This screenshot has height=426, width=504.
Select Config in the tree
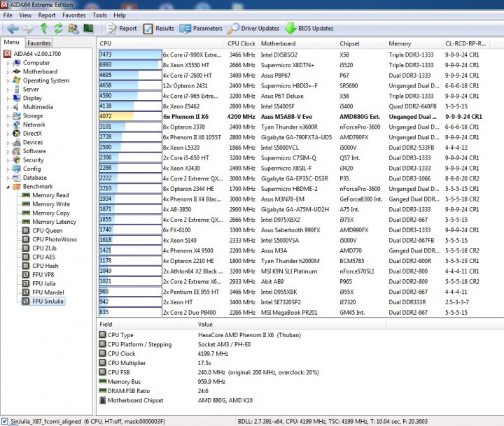tap(31, 169)
